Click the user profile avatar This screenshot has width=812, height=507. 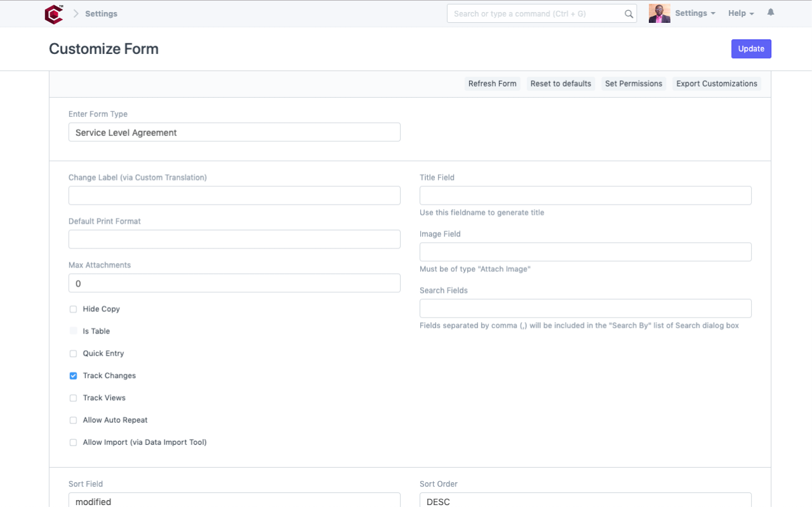658,12
